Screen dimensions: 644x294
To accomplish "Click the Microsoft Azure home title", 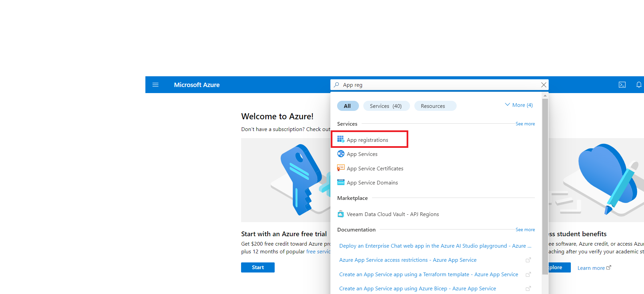I will tap(197, 85).
